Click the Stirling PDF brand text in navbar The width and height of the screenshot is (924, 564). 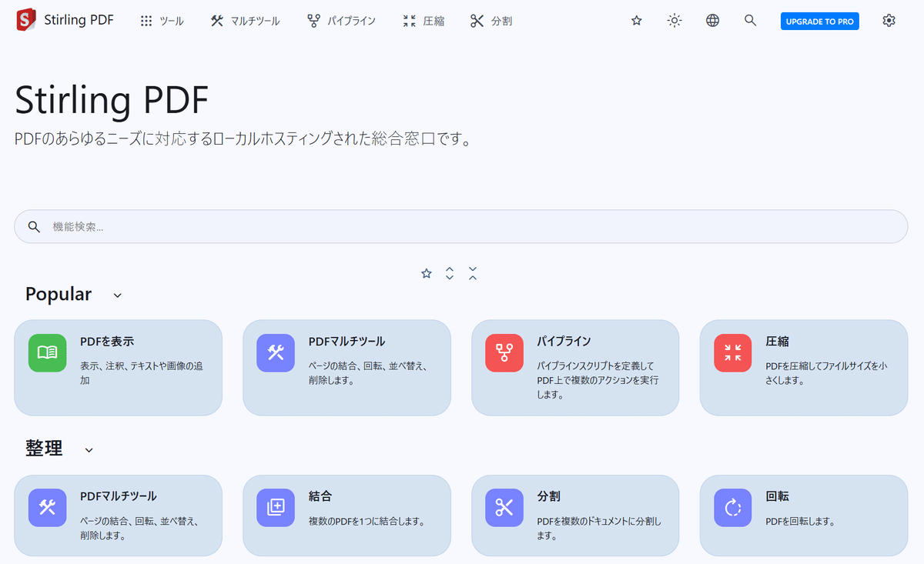(x=79, y=20)
